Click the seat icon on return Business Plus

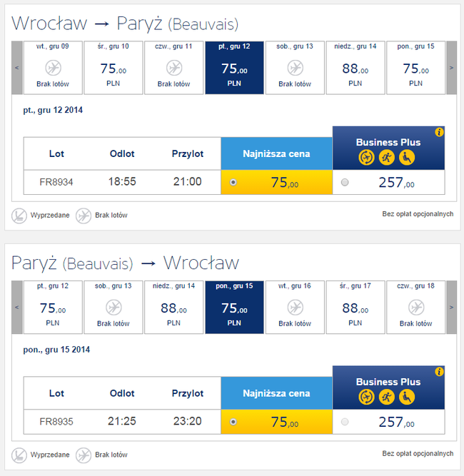point(406,397)
